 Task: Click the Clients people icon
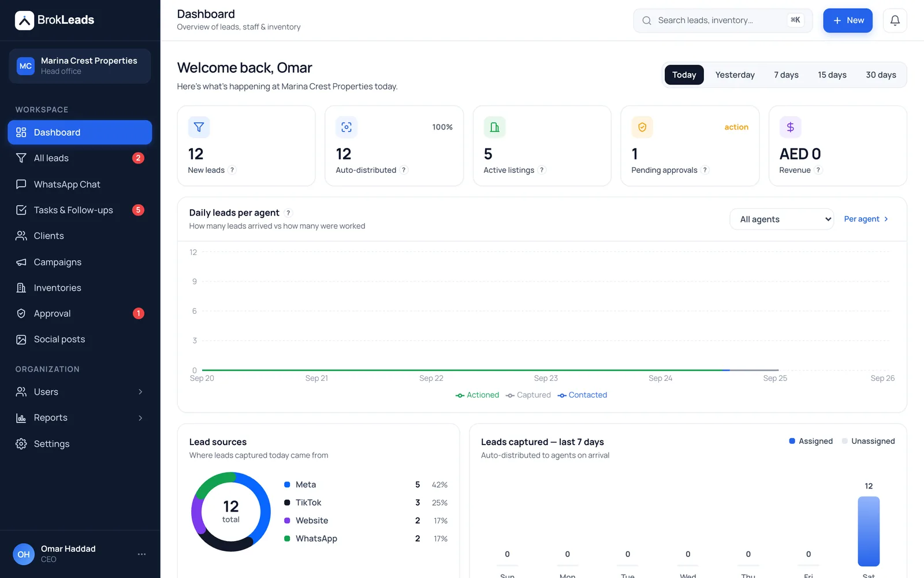click(x=21, y=236)
